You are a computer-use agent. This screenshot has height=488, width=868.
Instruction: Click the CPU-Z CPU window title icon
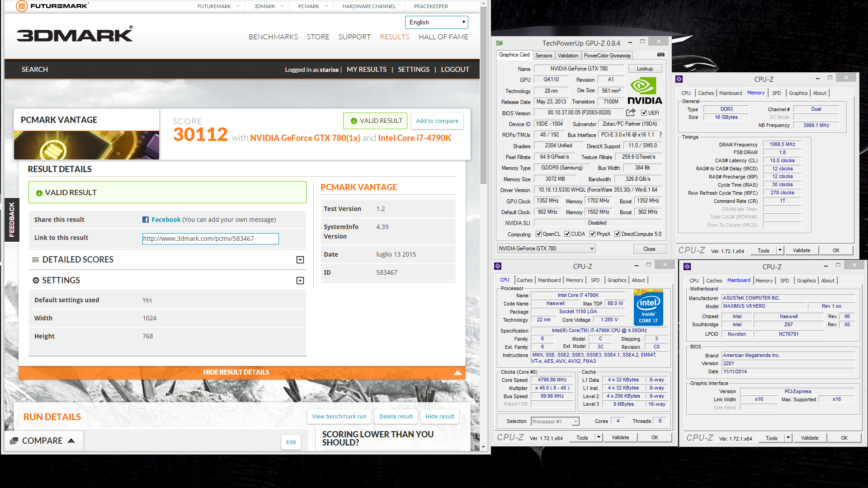tap(498, 266)
